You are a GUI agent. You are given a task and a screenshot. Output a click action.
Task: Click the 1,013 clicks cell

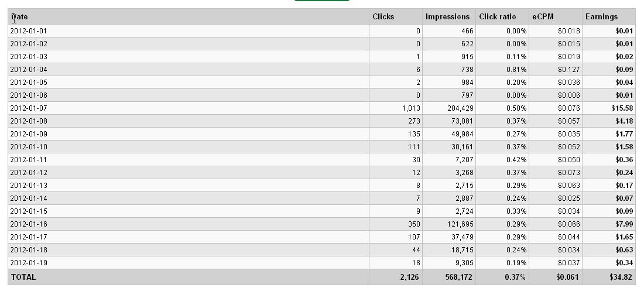click(x=411, y=108)
